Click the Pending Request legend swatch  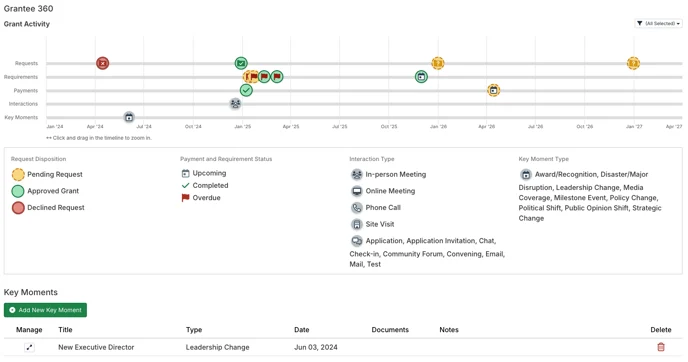coord(18,175)
